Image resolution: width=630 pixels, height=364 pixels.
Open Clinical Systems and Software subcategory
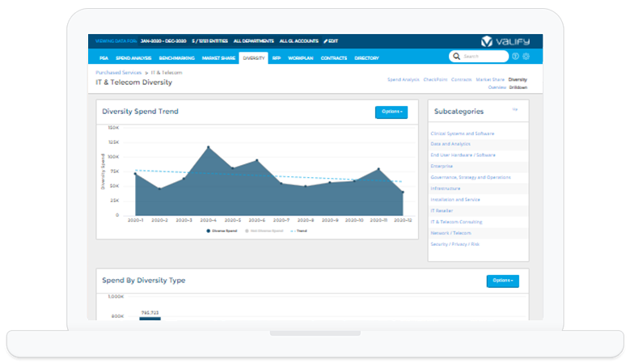coord(463,133)
